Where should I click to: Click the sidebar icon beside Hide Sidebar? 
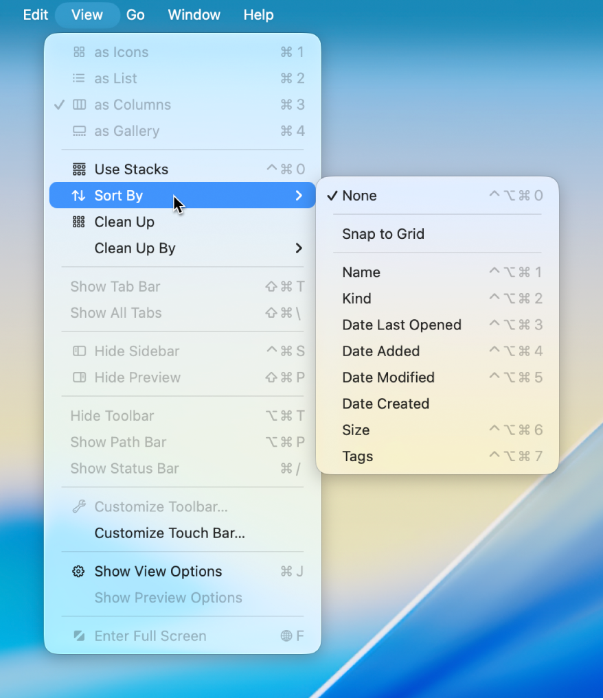click(79, 351)
